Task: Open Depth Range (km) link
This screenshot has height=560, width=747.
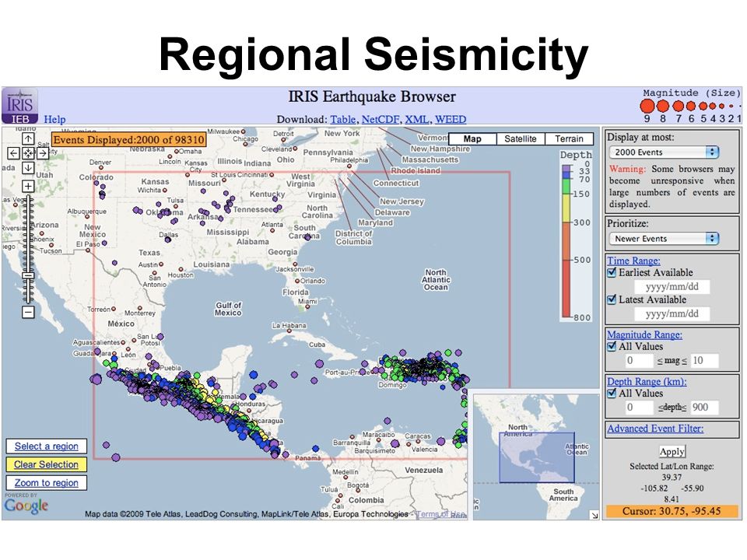Action: coord(647,381)
